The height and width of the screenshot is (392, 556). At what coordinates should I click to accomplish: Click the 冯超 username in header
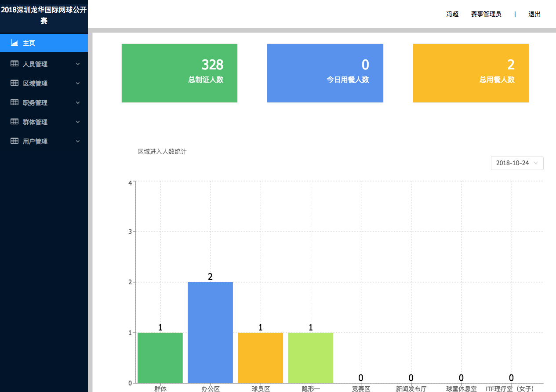(452, 14)
